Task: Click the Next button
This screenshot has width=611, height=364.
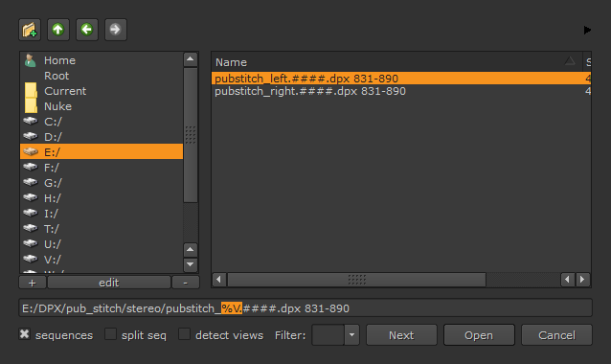Action: 401,335
